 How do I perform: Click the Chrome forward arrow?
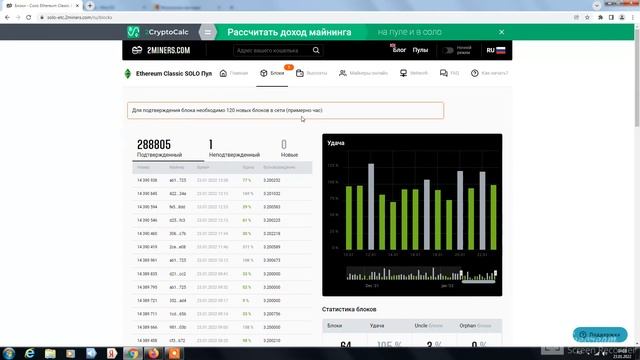pos(18,18)
